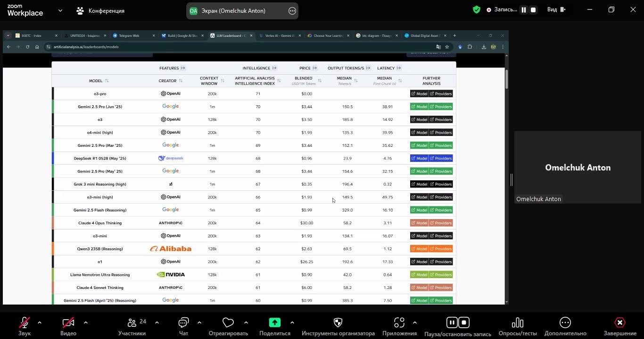Open the Конференция meeting tab
The width and height of the screenshot is (644, 339).
[x=100, y=10]
